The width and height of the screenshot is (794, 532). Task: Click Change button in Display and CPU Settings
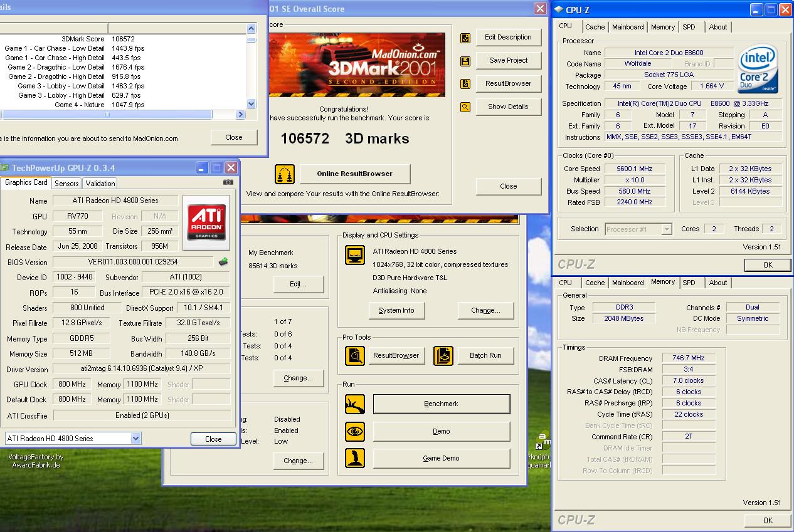[x=485, y=310]
